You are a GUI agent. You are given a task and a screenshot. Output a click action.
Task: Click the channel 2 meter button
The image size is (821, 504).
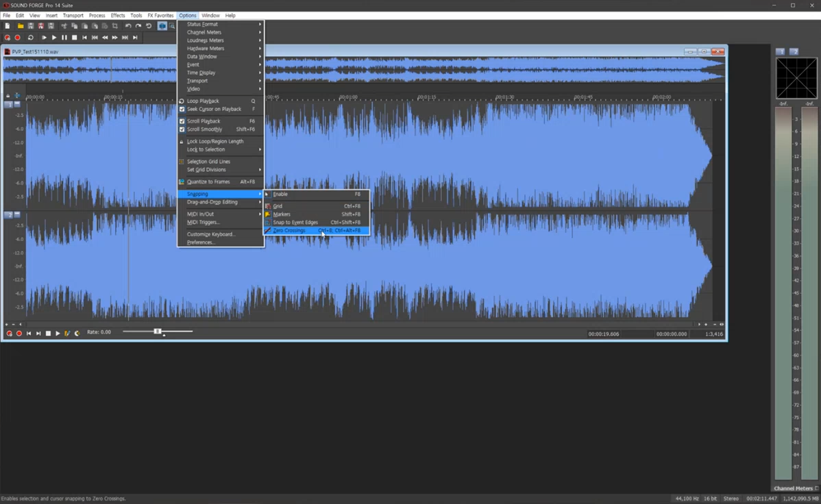[794, 51]
